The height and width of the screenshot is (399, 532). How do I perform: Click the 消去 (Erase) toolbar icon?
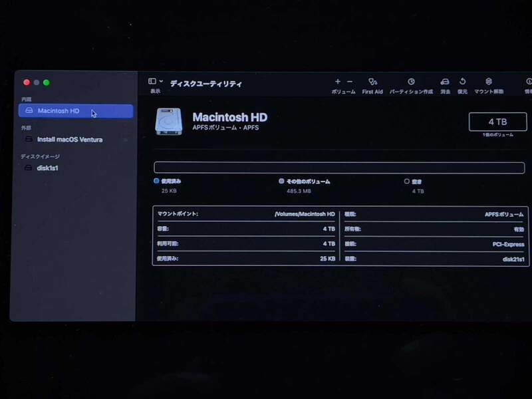click(x=445, y=82)
